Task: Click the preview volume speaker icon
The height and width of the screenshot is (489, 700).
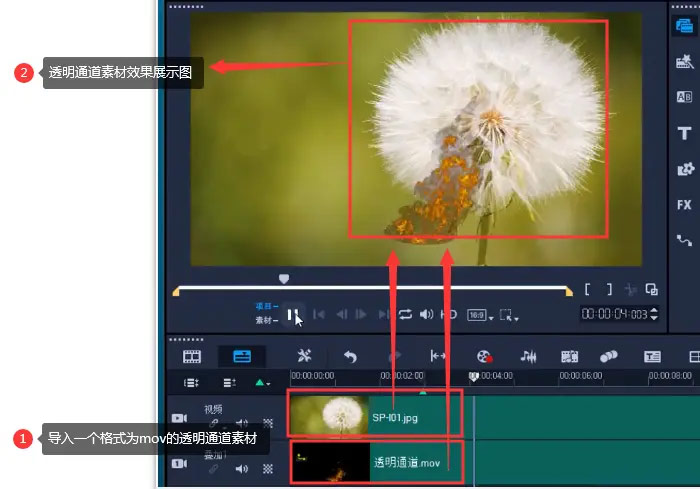Action: click(426, 315)
